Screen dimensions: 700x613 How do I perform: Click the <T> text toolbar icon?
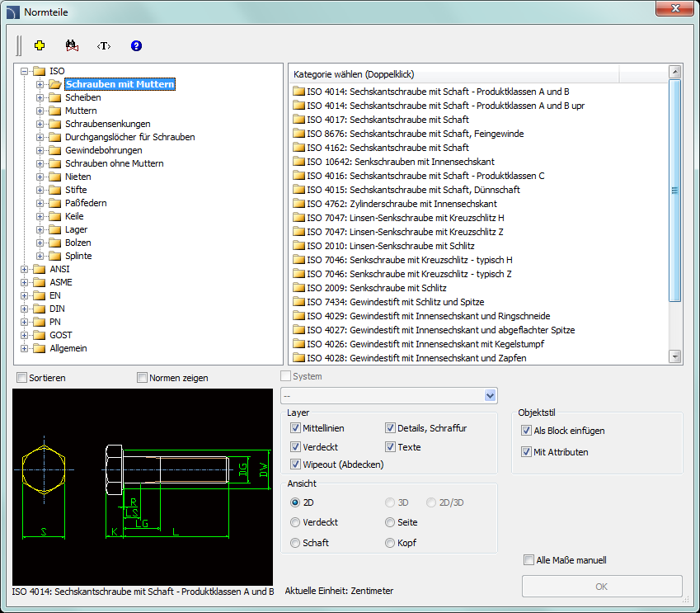click(103, 45)
